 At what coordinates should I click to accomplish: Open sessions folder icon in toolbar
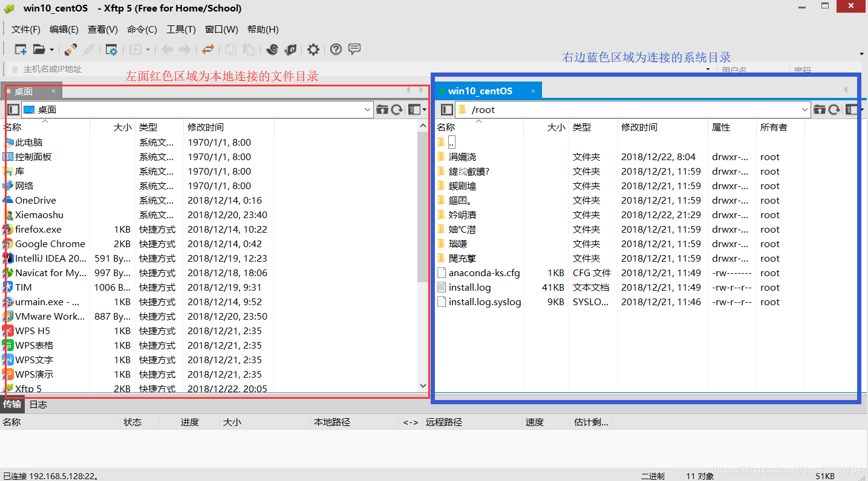(39, 50)
